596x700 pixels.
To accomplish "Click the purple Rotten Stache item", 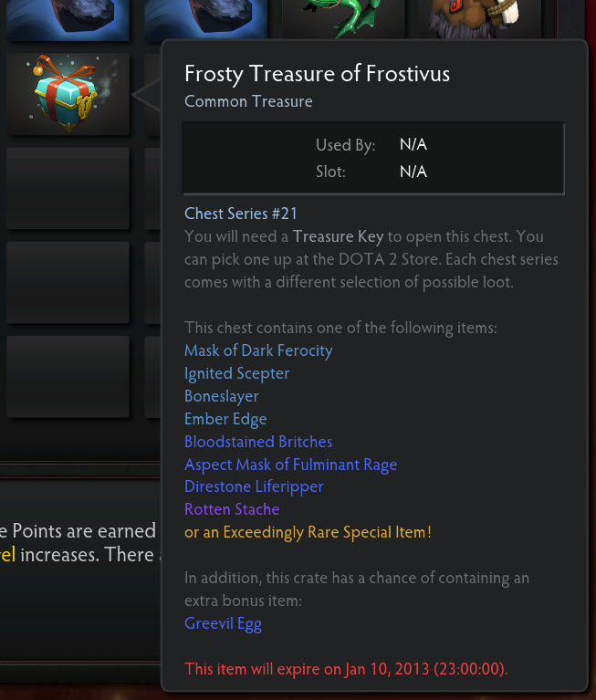I will 232,509.
